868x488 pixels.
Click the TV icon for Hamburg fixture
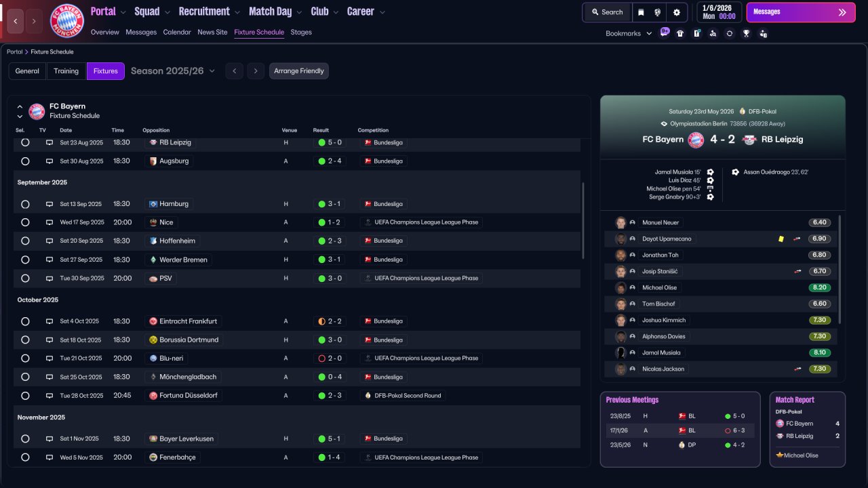coord(49,204)
